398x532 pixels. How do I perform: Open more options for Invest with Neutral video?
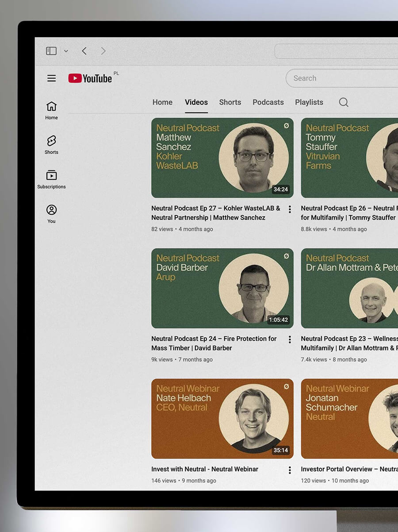tap(290, 470)
